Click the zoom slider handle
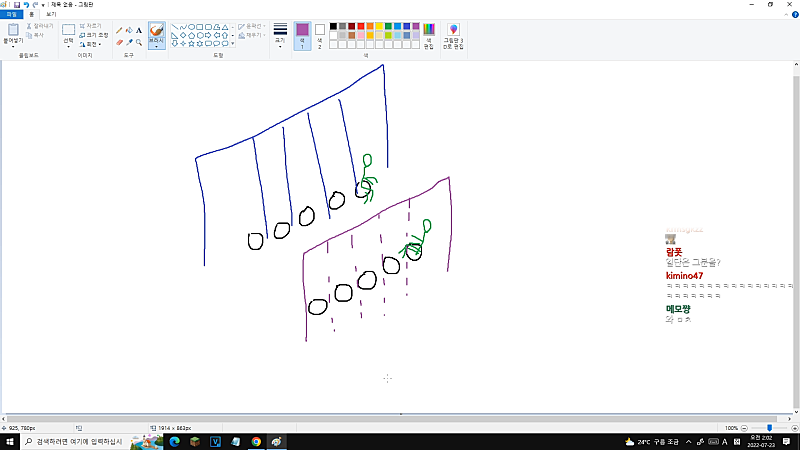 pyautogui.click(x=769, y=428)
